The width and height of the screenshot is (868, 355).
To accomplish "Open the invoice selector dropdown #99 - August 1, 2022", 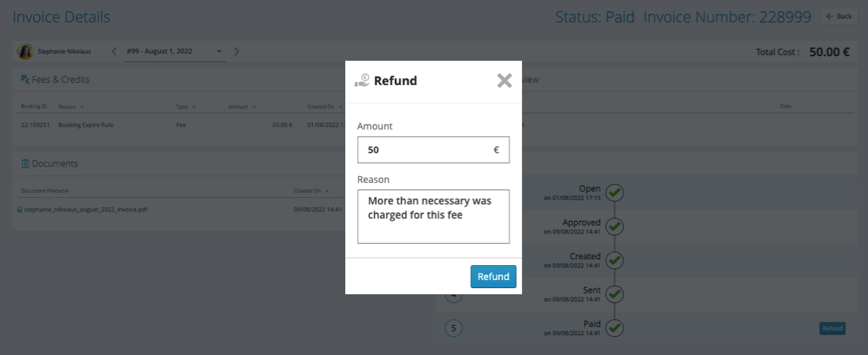I will (x=174, y=51).
